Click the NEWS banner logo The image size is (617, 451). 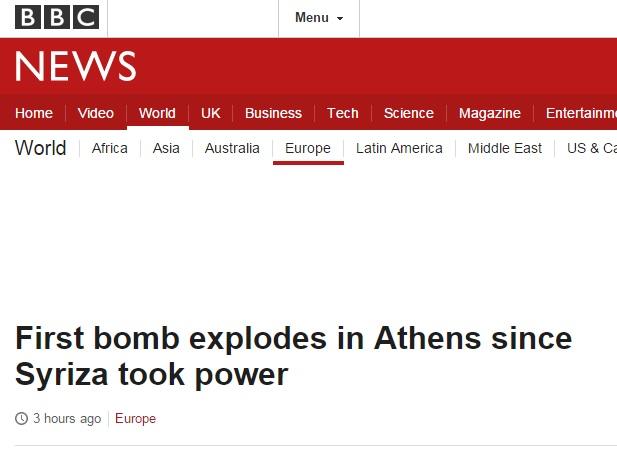[76, 67]
